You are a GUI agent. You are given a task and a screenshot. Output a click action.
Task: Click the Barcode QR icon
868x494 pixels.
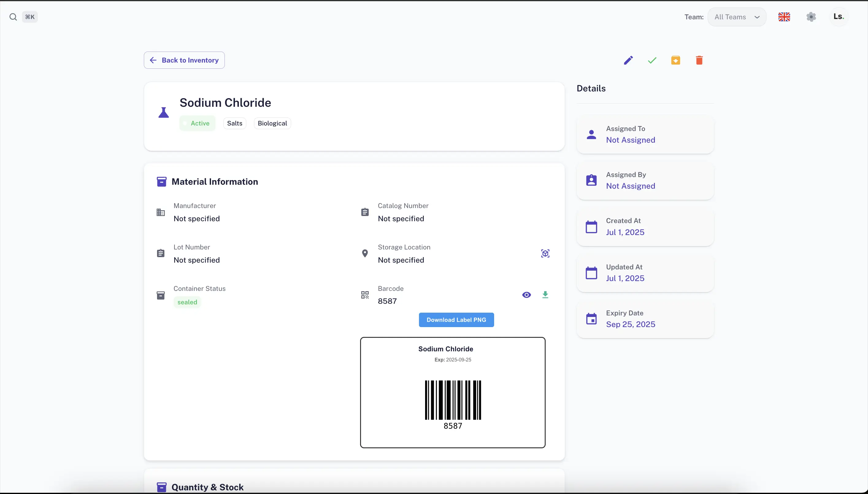click(x=365, y=295)
